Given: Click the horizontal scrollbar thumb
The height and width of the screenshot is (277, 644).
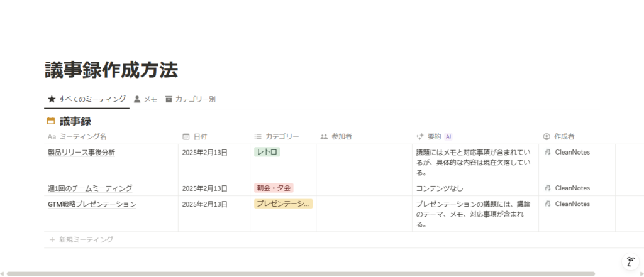Looking at the screenshot, I should 301,274.
